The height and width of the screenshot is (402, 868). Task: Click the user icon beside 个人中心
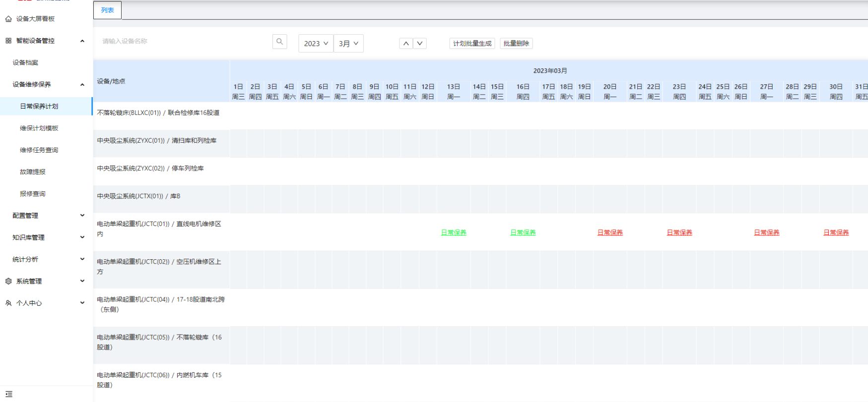8,303
